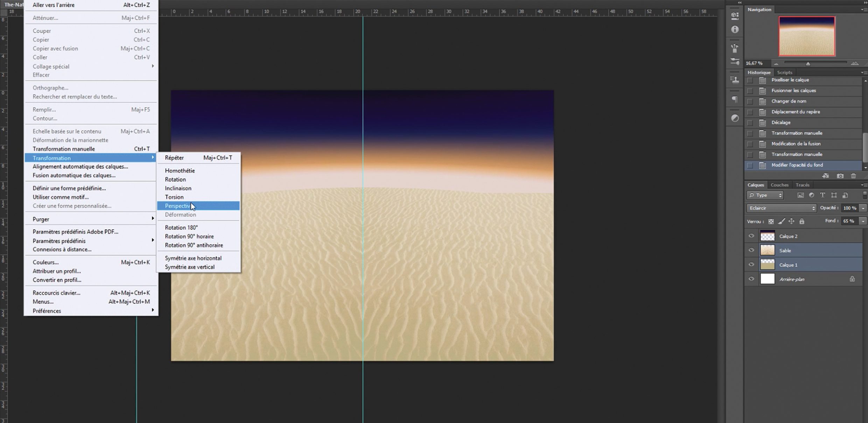
Task: Lock all padlock icon next to Verrou
Action: (x=802, y=221)
